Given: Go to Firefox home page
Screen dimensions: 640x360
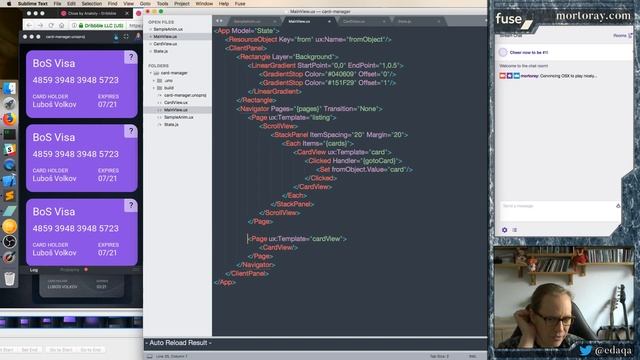Looking at the screenshot, I should (x=62, y=25).
